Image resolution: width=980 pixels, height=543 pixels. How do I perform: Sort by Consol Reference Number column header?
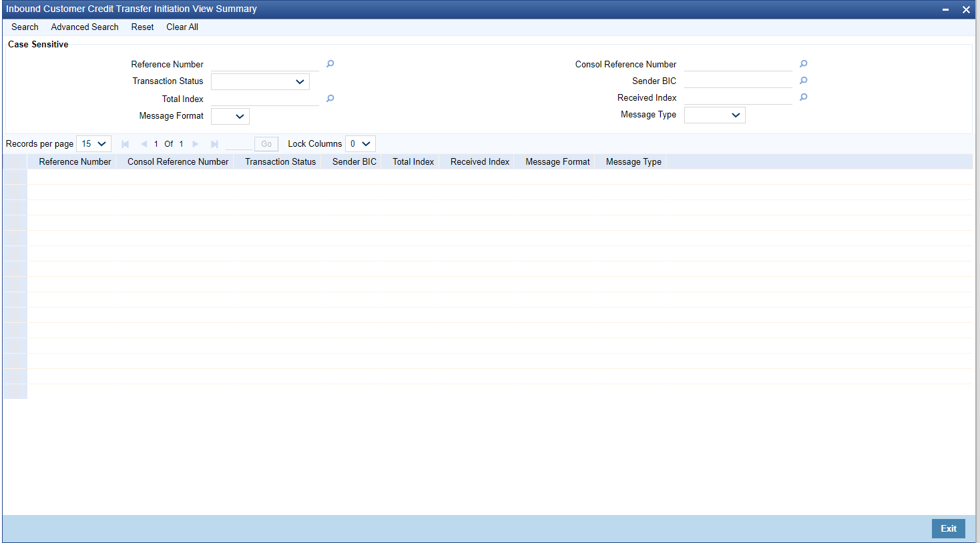click(178, 162)
